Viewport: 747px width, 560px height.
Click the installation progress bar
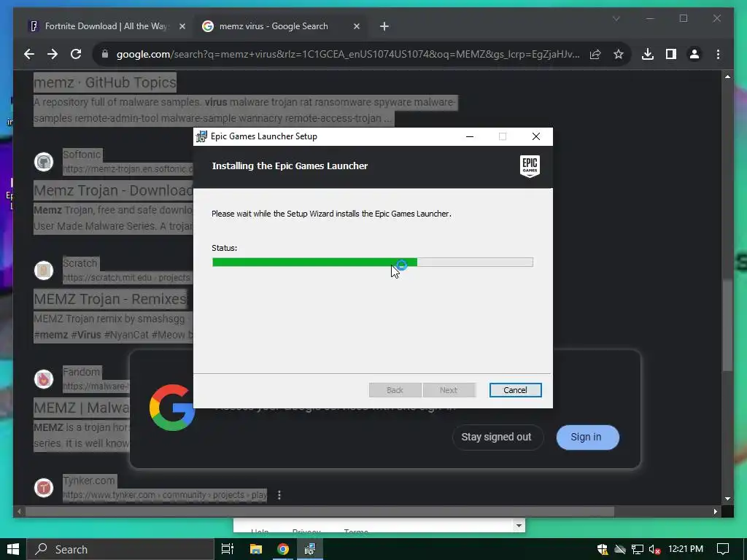373,262
